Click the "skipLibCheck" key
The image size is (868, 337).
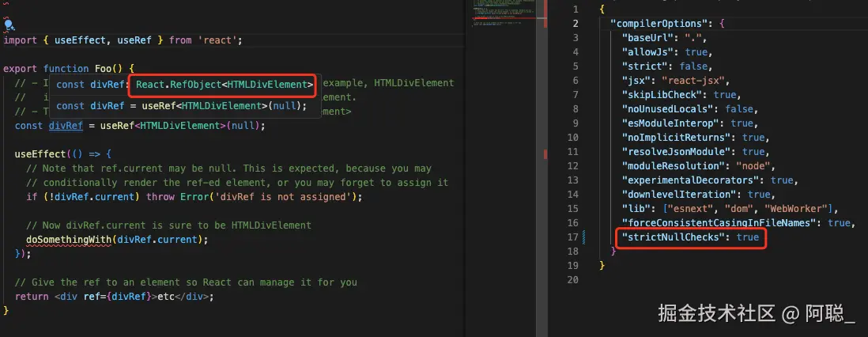coord(662,95)
